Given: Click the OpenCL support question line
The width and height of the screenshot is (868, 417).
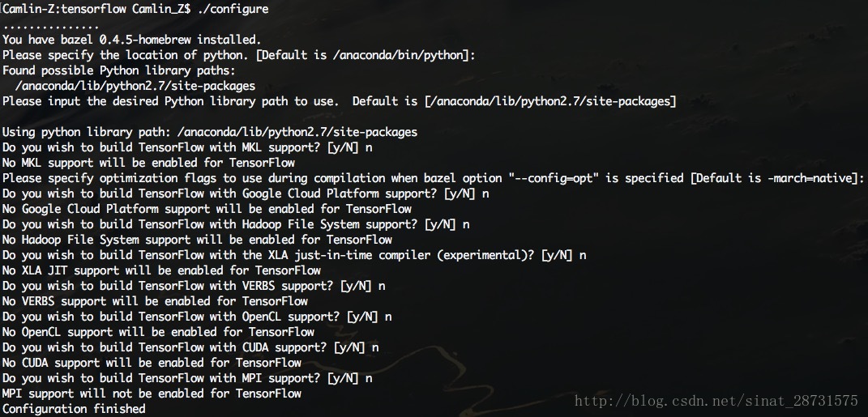Looking at the screenshot, I should [x=197, y=317].
